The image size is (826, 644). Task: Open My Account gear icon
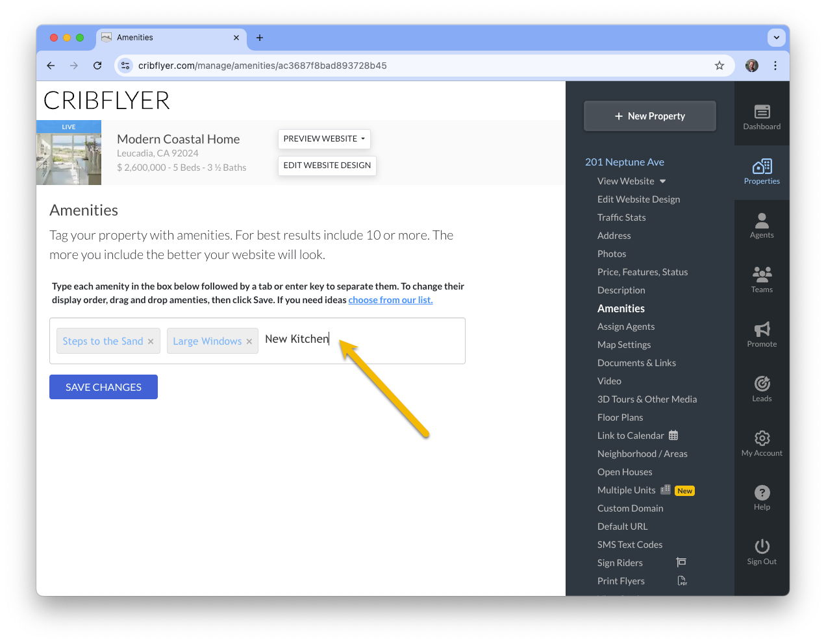(x=762, y=438)
